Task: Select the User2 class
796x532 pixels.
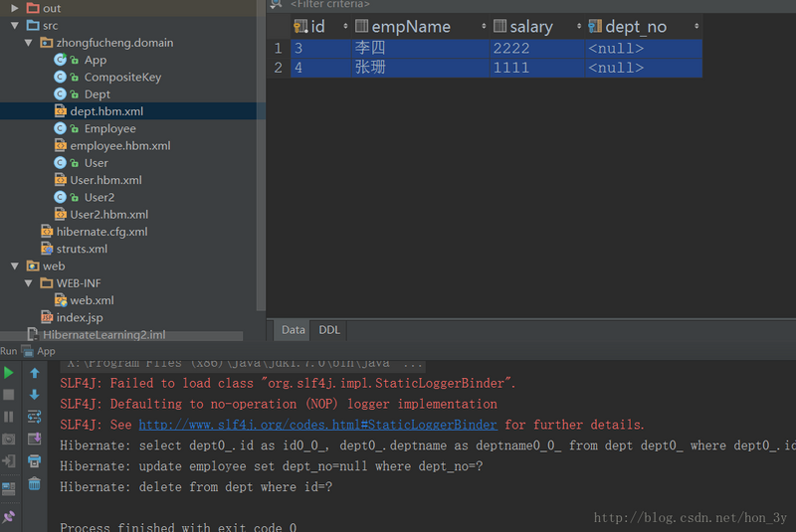Action: (99, 197)
